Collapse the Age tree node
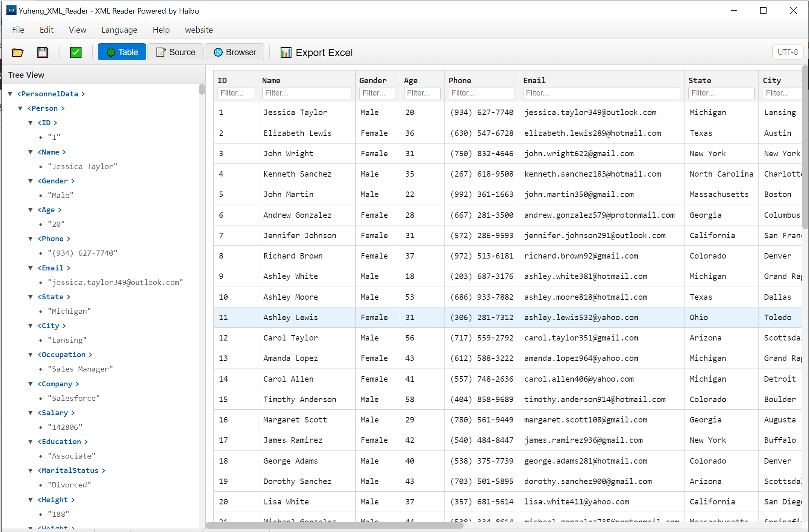Viewport: 809px width, 532px height. [31, 210]
